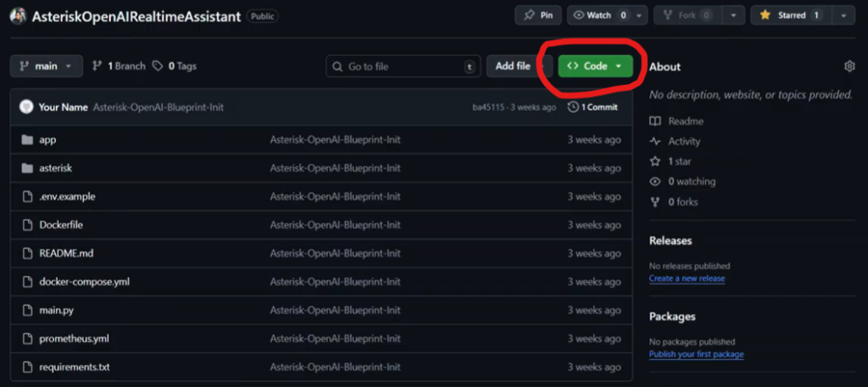Click Create a new release link
The width and height of the screenshot is (868, 387).
[687, 278]
